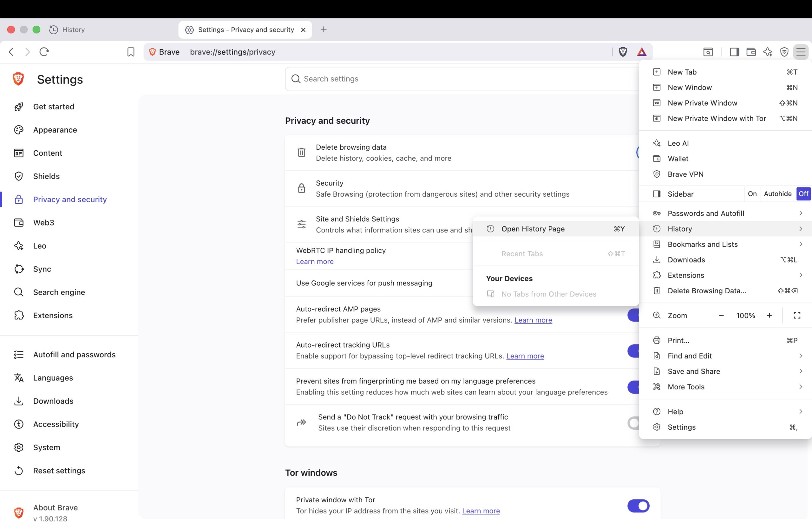Image resolution: width=812 pixels, height=528 pixels.
Task: Toggle the sidebar panel toolbar icon
Action: (735, 52)
